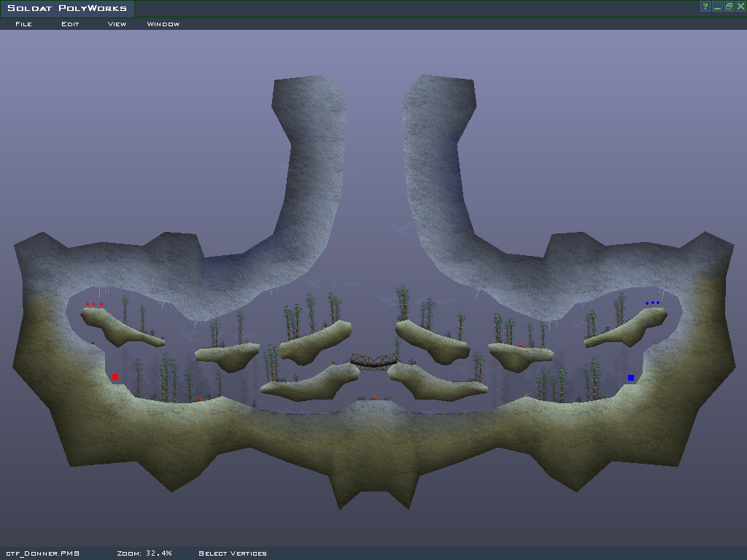Viewport: 747px width, 560px height.
Task: Click the campfire below the bridge
Action: tap(373, 397)
